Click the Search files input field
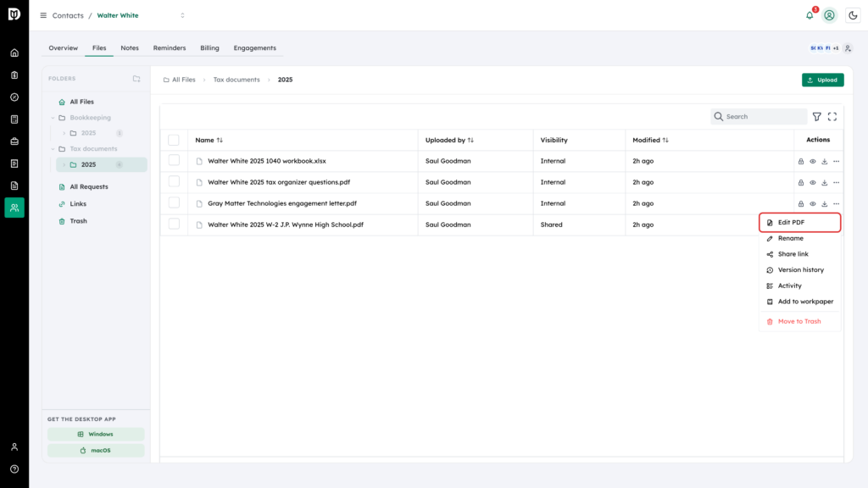 point(759,117)
